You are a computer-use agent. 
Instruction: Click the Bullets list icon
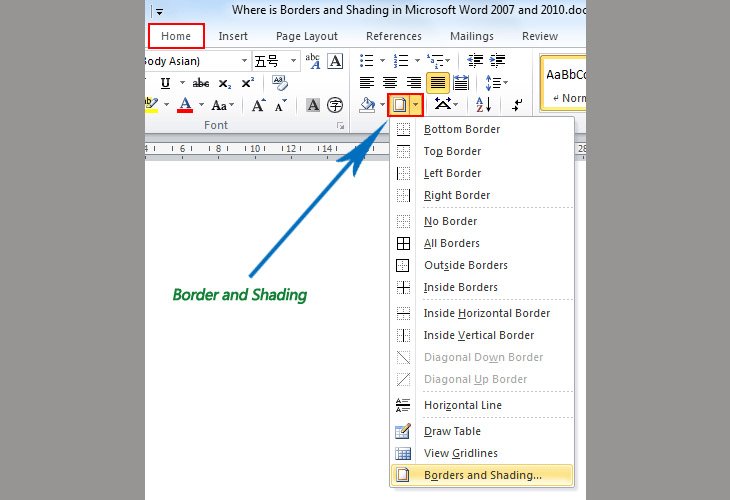coord(366,61)
